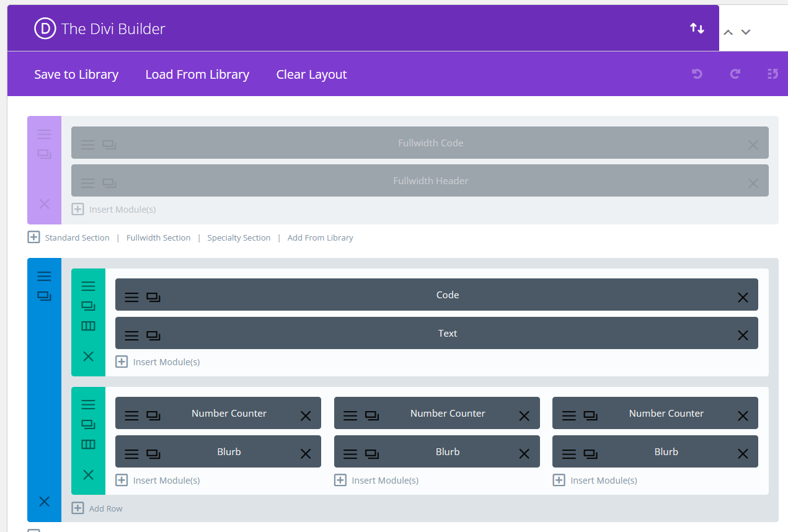Delete the blue standard section

tap(44, 502)
